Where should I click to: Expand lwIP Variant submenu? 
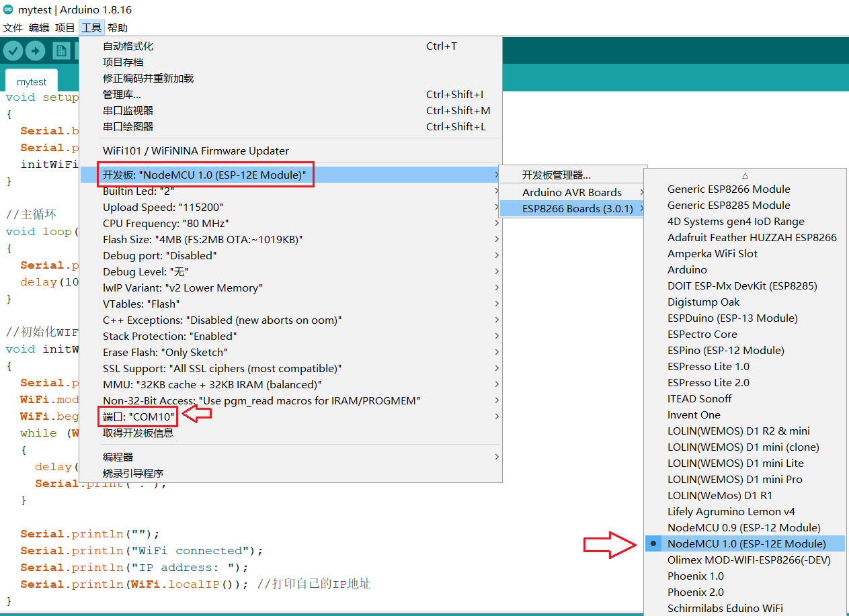290,288
